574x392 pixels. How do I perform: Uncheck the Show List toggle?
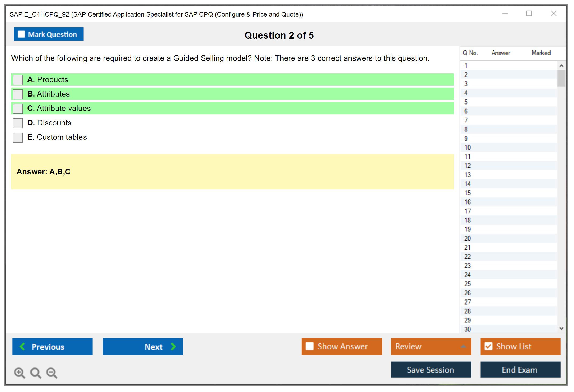[488, 346]
